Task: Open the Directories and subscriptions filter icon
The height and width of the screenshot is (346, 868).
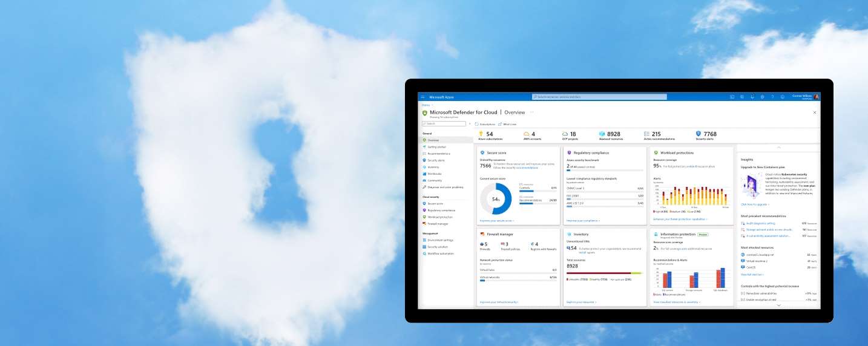Action: click(x=742, y=97)
